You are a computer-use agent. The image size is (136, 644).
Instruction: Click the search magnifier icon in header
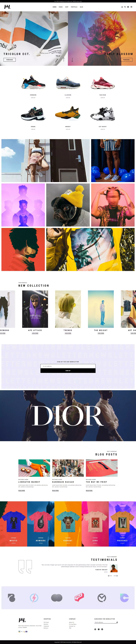(125, 7)
